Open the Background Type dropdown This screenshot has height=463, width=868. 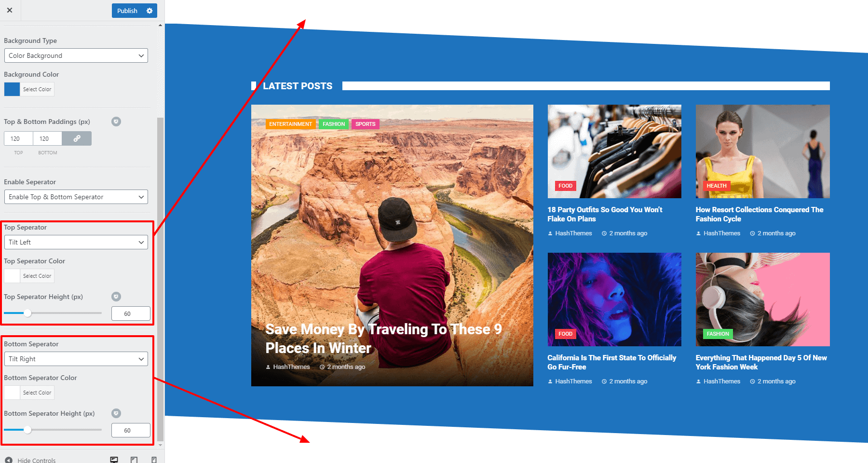(x=76, y=55)
